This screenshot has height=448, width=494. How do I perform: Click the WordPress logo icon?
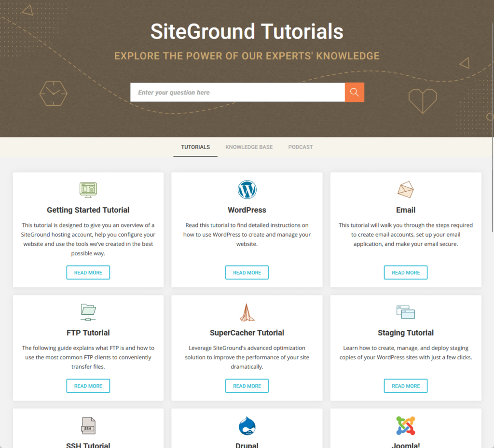click(x=247, y=189)
